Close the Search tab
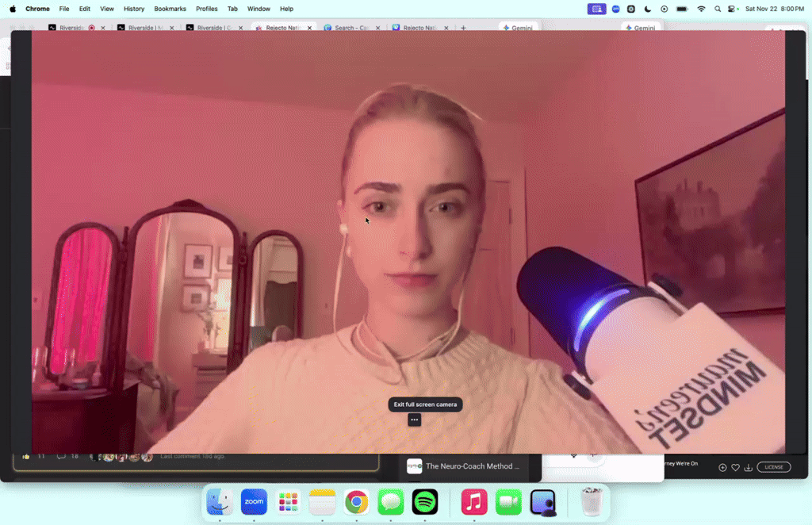 point(377,28)
